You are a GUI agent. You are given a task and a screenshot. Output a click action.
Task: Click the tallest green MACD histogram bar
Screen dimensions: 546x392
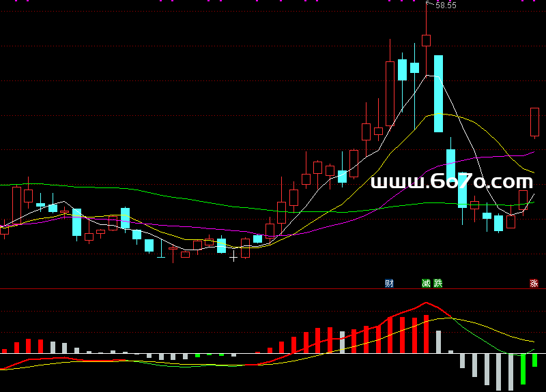pos(523,369)
